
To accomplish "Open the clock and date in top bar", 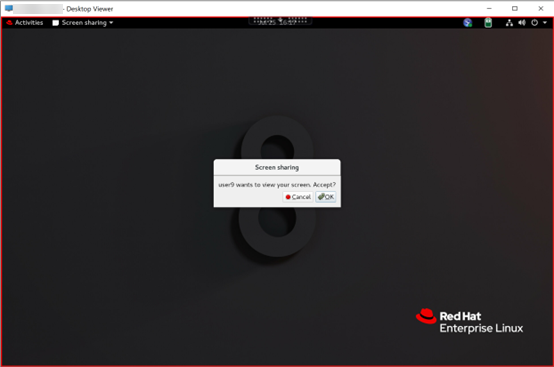I will (278, 23).
